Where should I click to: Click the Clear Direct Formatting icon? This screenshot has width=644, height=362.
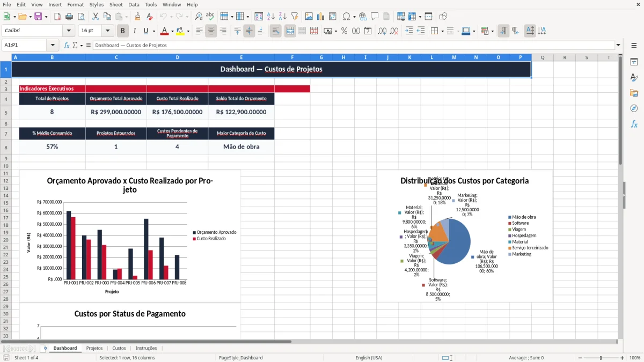[x=149, y=17]
